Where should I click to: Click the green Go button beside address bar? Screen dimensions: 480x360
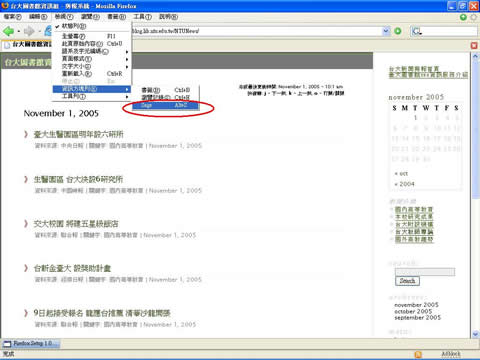click(x=398, y=31)
